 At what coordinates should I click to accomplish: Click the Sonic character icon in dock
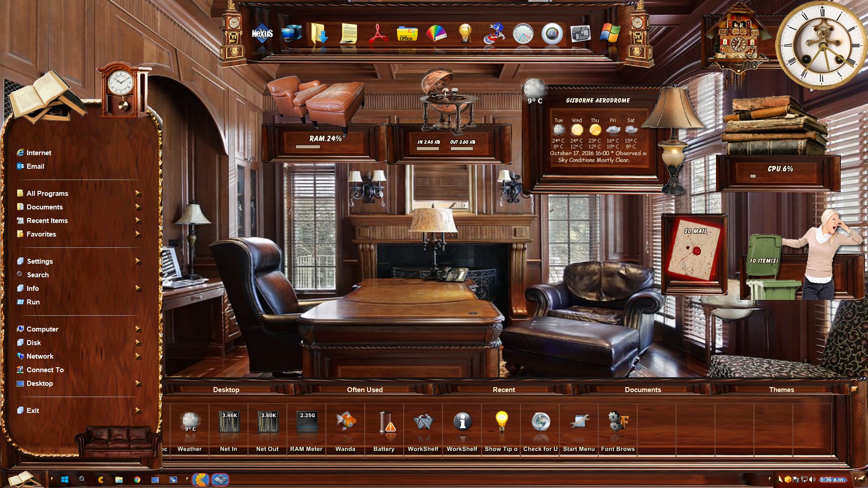[x=494, y=33]
